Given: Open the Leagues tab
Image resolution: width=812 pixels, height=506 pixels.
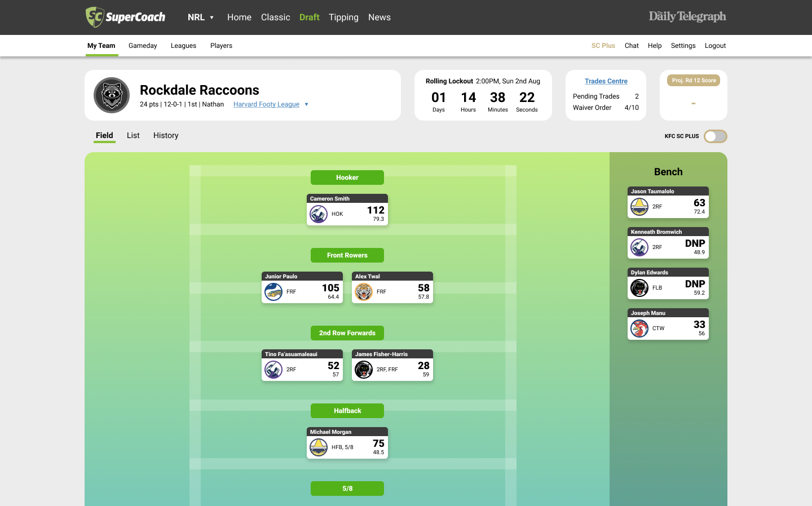Looking at the screenshot, I should click(x=183, y=46).
